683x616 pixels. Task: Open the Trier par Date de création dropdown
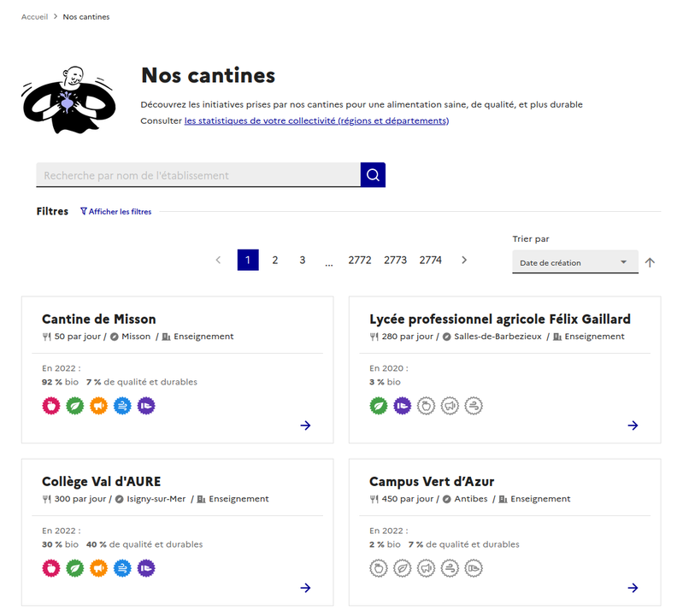[x=575, y=262]
